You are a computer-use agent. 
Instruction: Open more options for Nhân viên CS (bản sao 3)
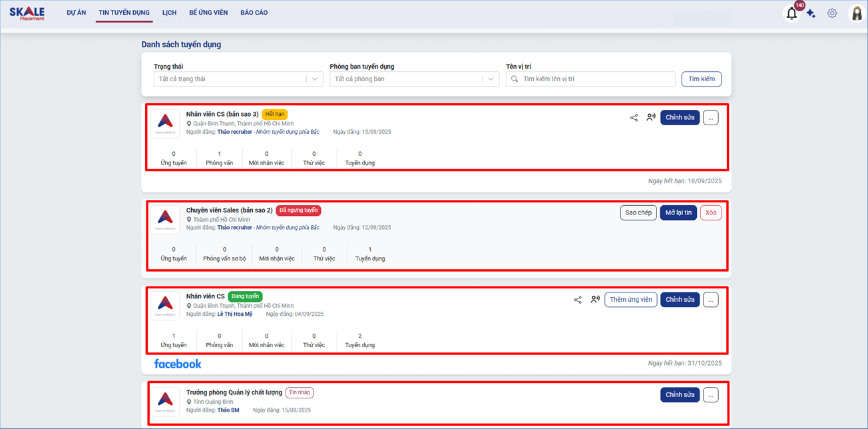coord(710,118)
